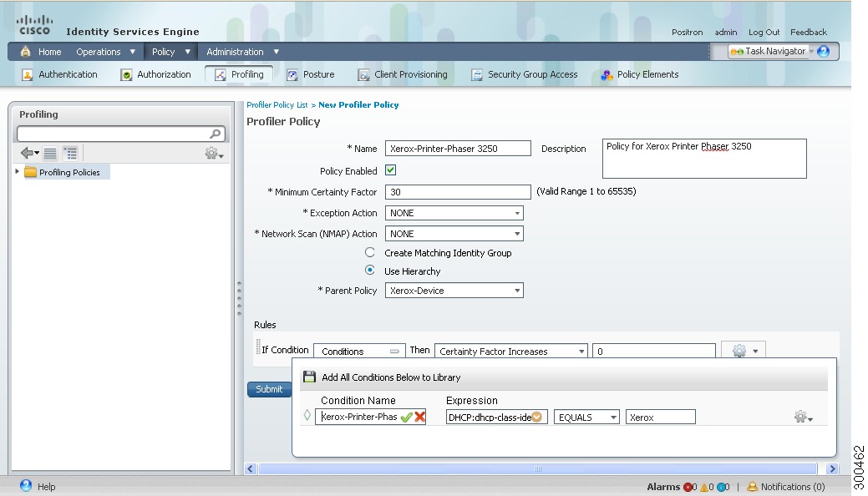Click the yellow warning alarms icon
This screenshot has height=496, width=868.
point(704,487)
